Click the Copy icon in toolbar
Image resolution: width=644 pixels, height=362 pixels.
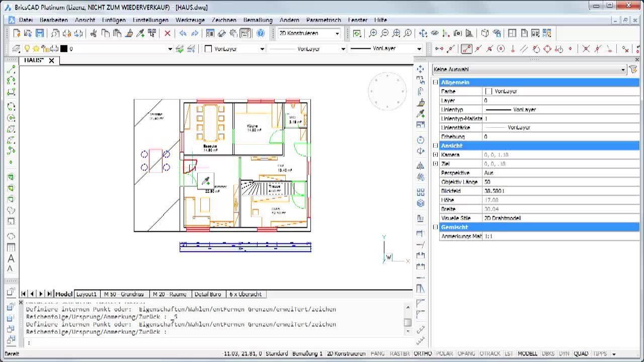click(105, 33)
